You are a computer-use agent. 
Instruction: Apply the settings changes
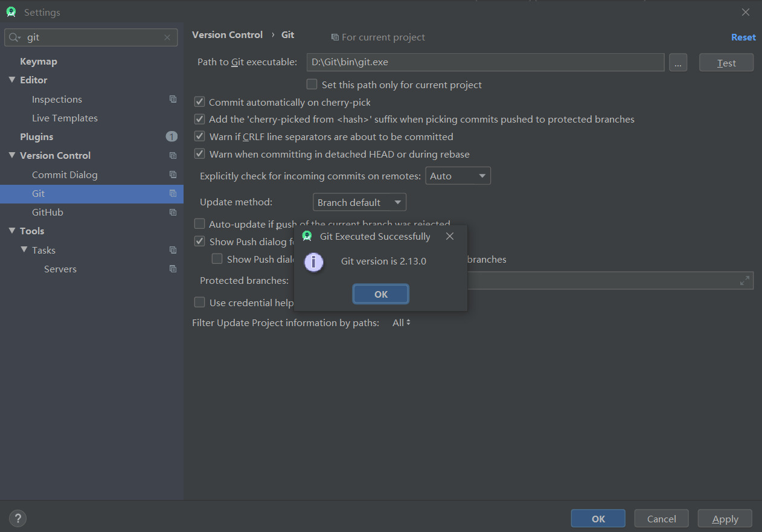click(x=725, y=519)
